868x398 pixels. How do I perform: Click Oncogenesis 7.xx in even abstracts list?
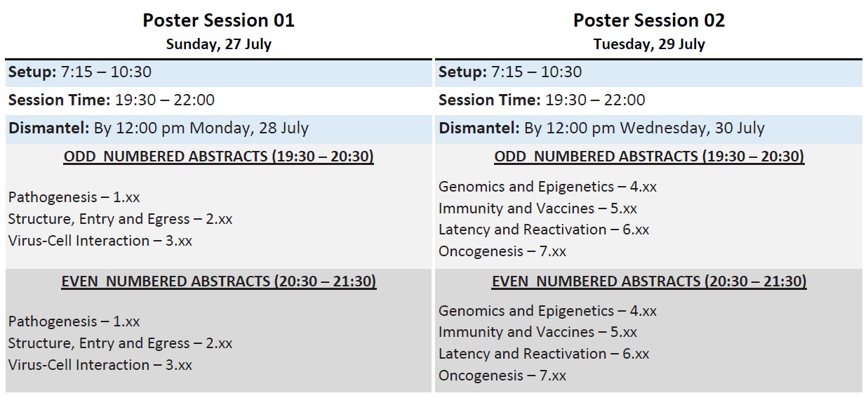[502, 376]
